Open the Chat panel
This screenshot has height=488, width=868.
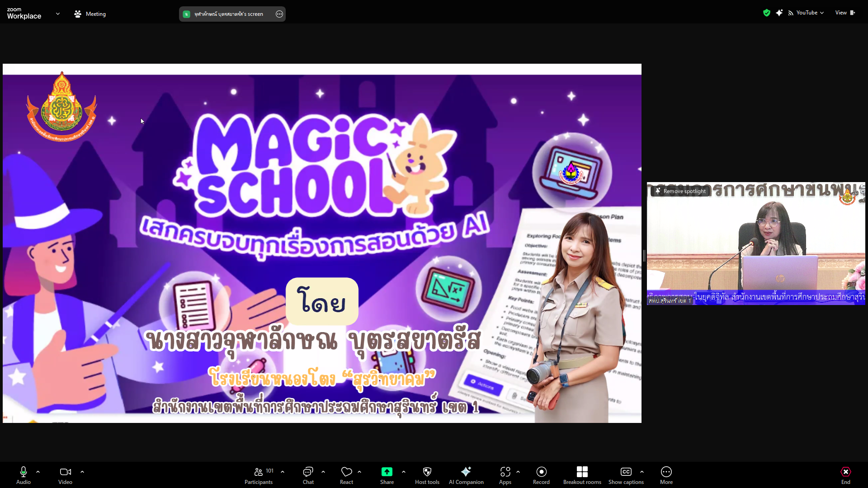308,475
